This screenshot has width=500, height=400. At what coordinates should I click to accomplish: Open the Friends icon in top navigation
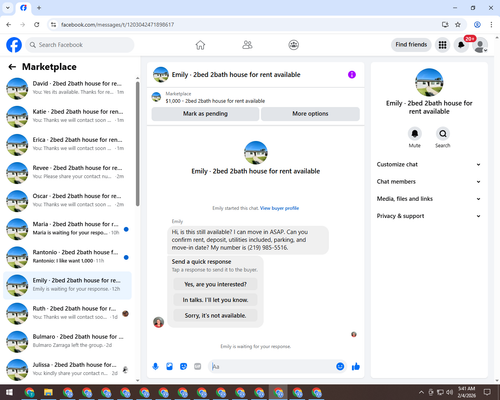247,45
